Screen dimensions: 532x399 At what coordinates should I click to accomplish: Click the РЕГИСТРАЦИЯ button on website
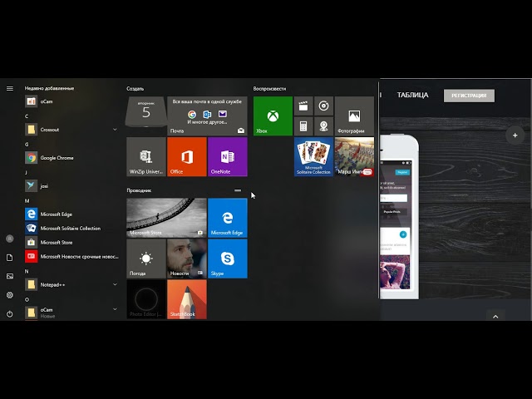469,96
